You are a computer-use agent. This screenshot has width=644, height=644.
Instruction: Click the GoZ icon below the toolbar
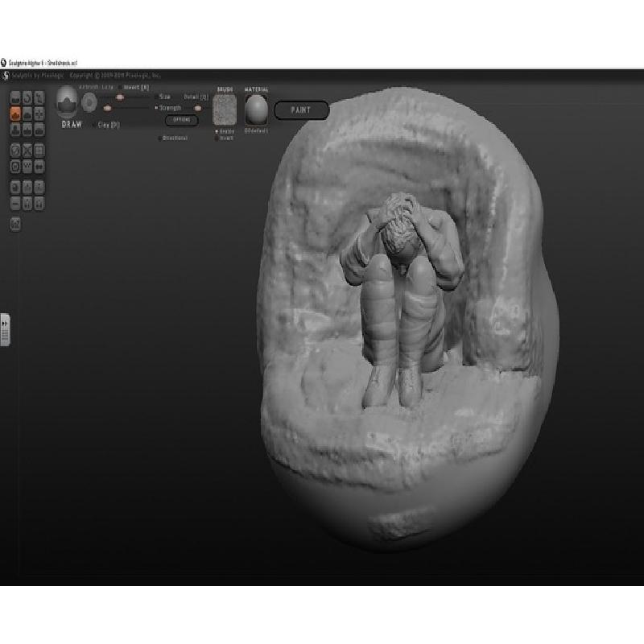pyautogui.click(x=14, y=224)
